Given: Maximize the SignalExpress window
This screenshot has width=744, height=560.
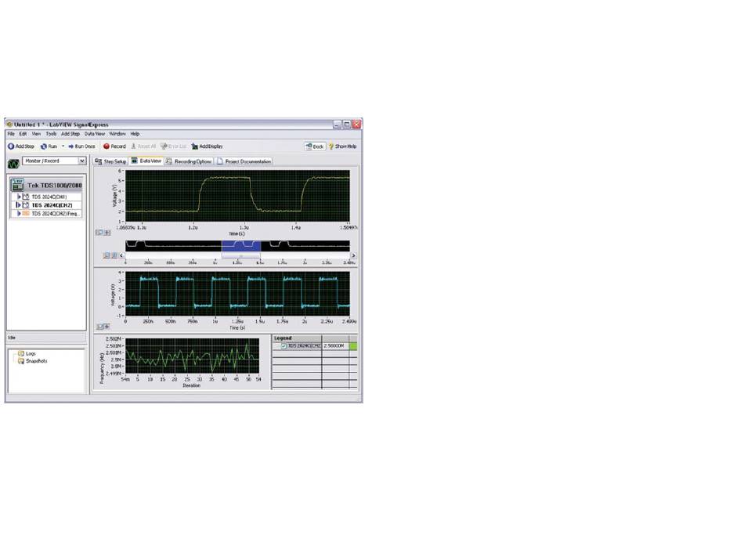Looking at the screenshot, I should pos(347,125).
